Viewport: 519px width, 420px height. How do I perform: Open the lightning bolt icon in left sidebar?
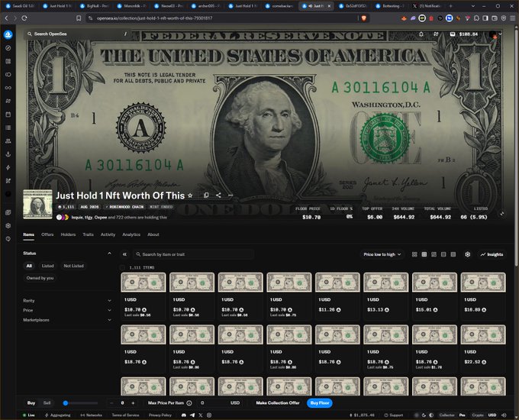[8, 167]
